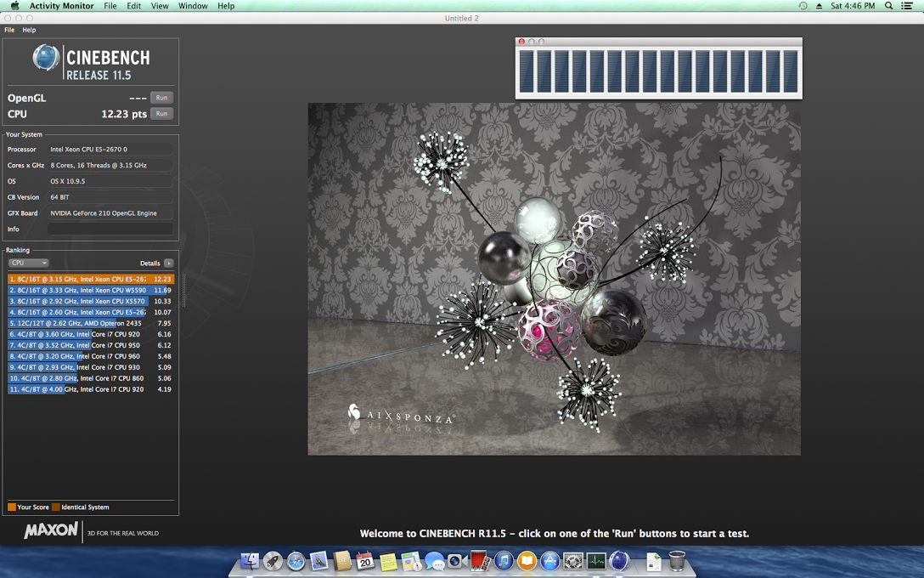Open Maps icon in dock

point(411,560)
